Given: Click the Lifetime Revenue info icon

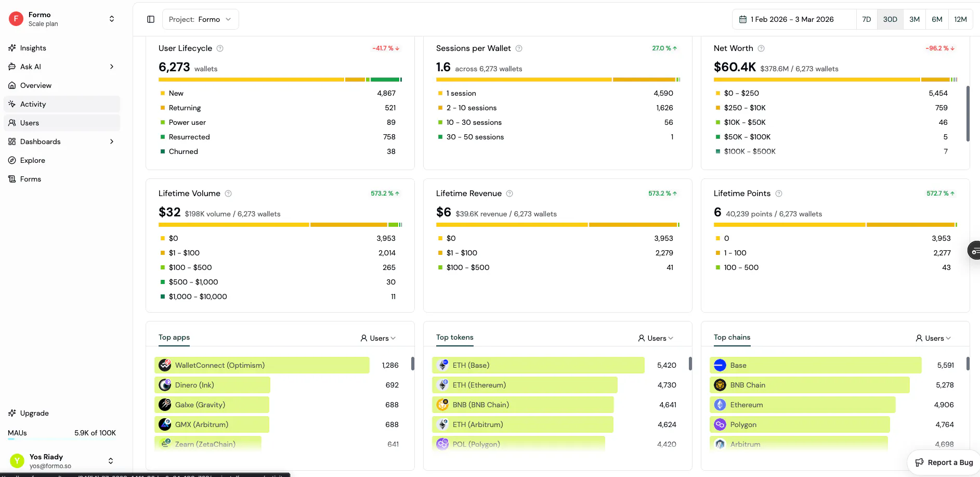Looking at the screenshot, I should 509,194.
